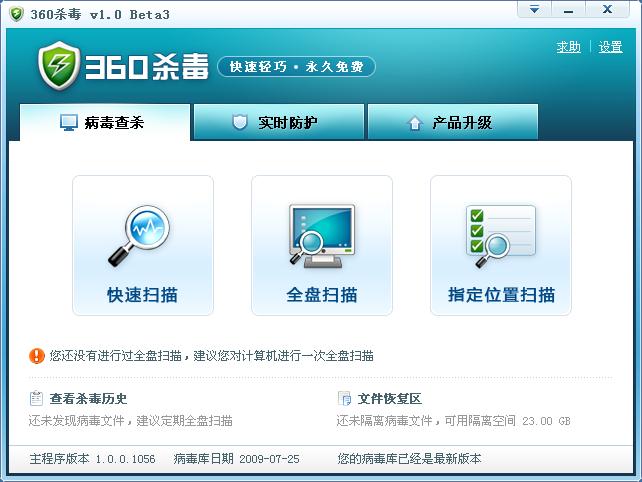Click main program version 1.0.0.1056 text
The height and width of the screenshot is (482, 642).
[x=93, y=459]
